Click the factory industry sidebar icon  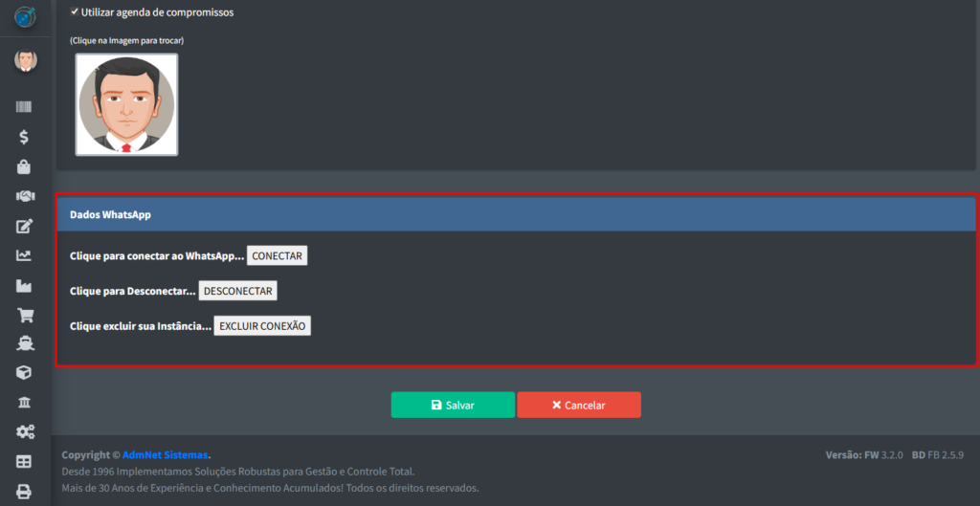pyautogui.click(x=25, y=285)
